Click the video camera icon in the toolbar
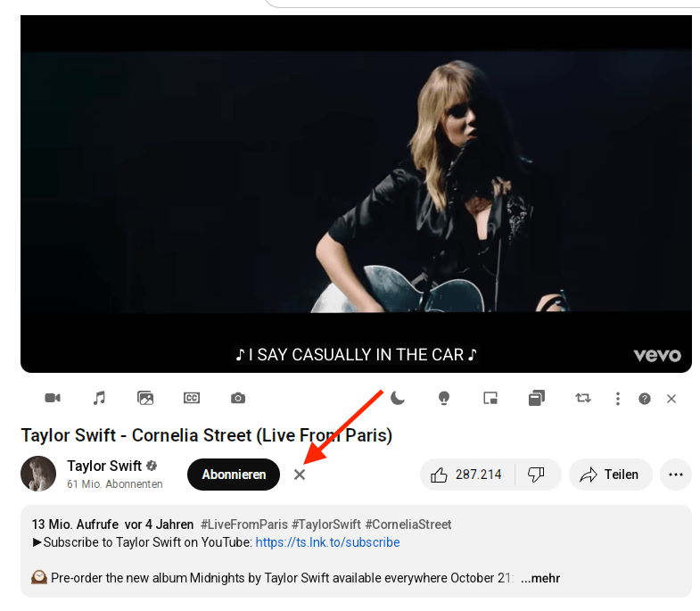The width and height of the screenshot is (700, 611). pyautogui.click(x=53, y=398)
